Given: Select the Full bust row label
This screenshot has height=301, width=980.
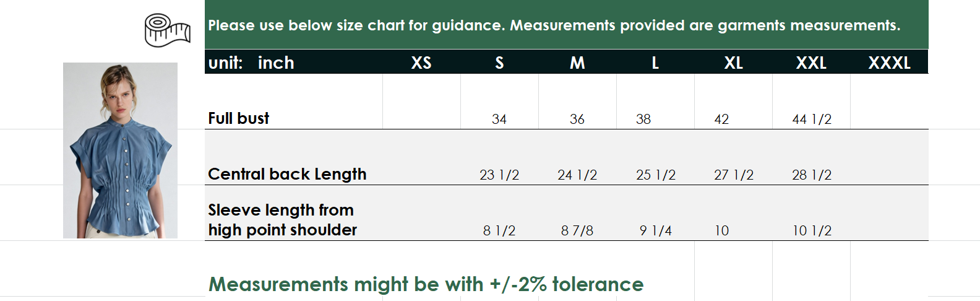Looking at the screenshot, I should [x=239, y=118].
